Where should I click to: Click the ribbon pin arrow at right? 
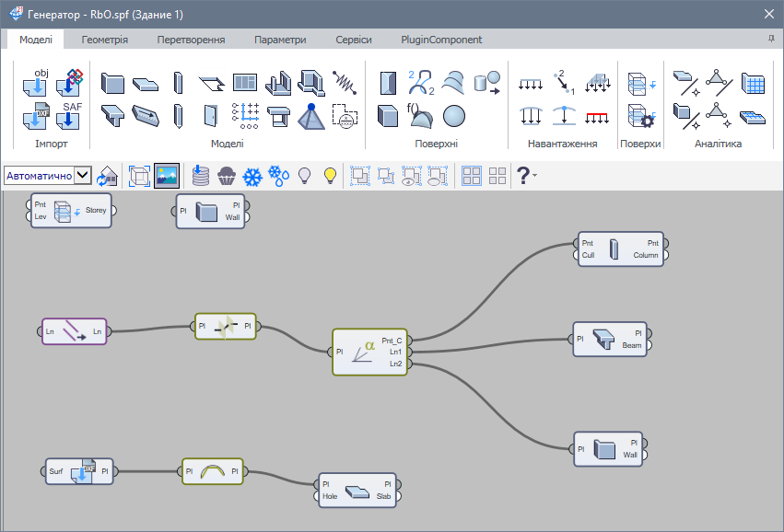[770, 40]
